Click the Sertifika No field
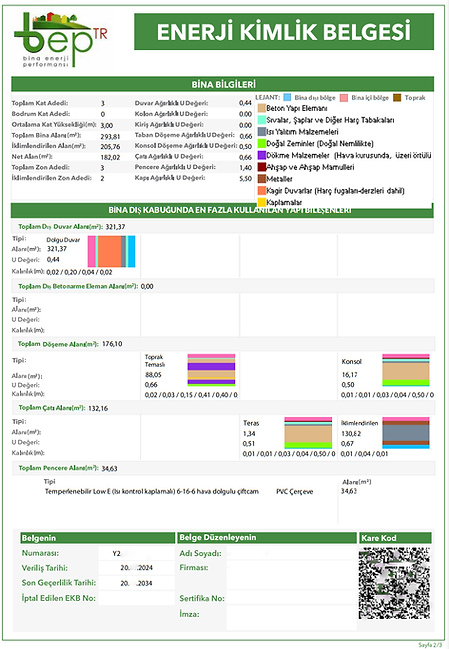This screenshot has width=449, height=649. coord(291,598)
